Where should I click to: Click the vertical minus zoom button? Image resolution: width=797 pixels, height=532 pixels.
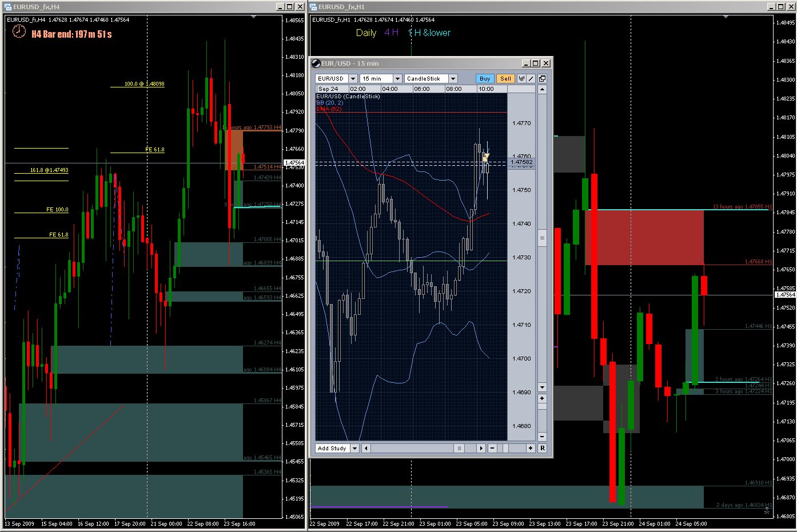tap(542, 437)
